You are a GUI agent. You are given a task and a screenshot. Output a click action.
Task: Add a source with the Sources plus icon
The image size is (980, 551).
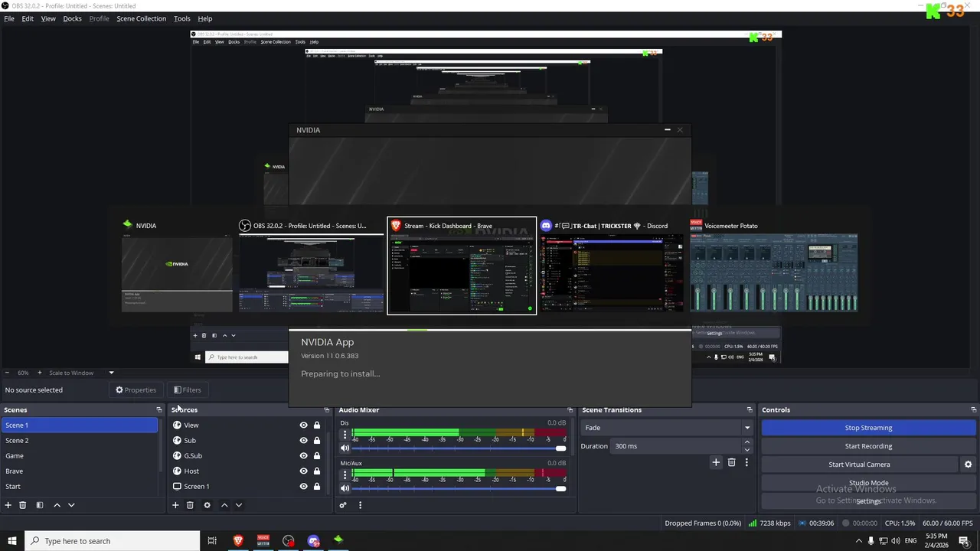(175, 505)
